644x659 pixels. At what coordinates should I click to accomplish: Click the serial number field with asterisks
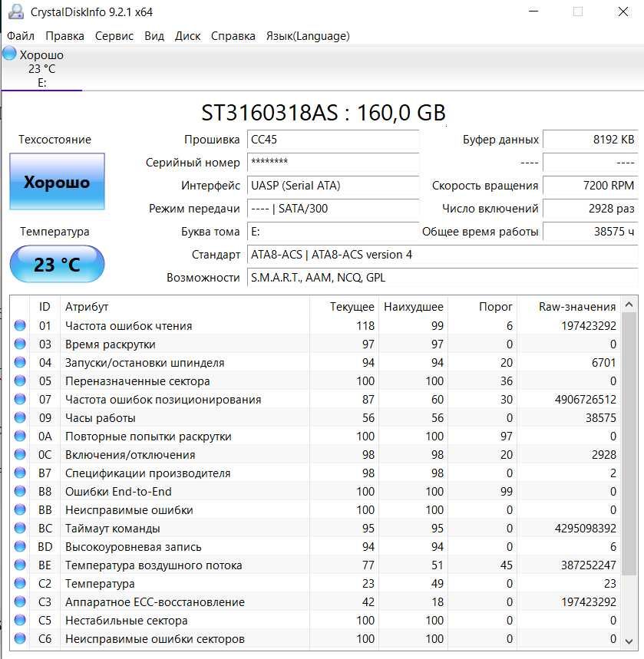coord(332,163)
